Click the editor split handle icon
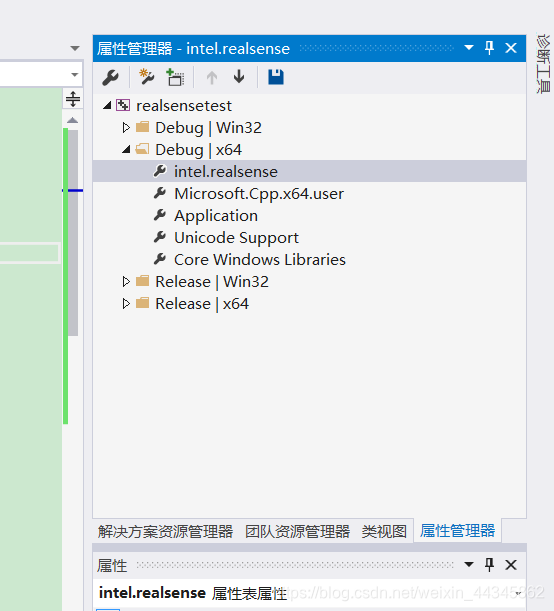Screen dimensions: 554x611 pos(73,99)
